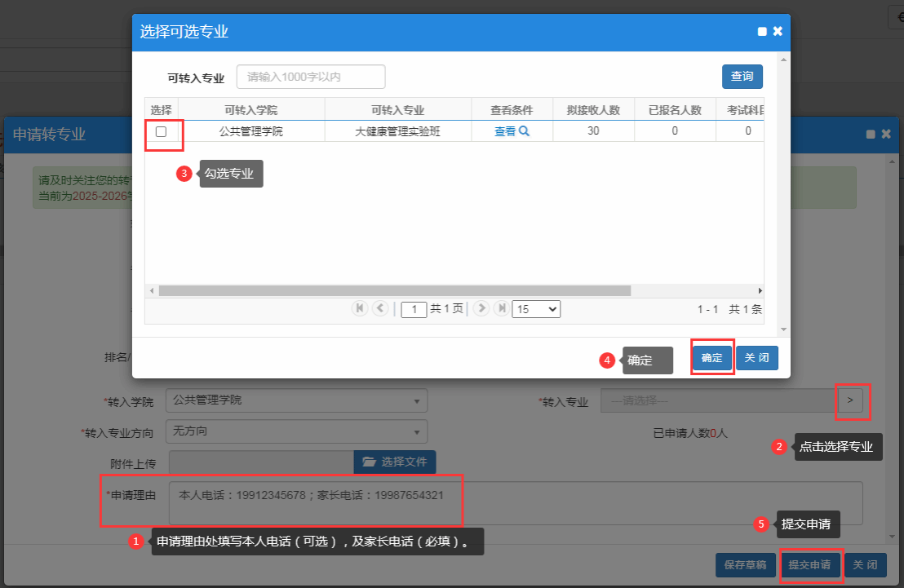Close the 选择可选专业 dialog with X

coord(778,31)
